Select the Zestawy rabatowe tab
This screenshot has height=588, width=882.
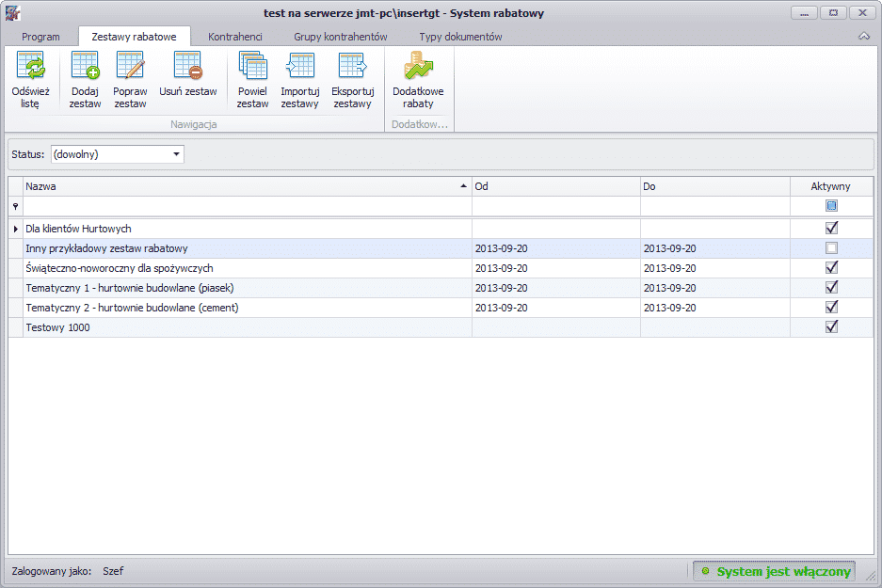point(134,37)
